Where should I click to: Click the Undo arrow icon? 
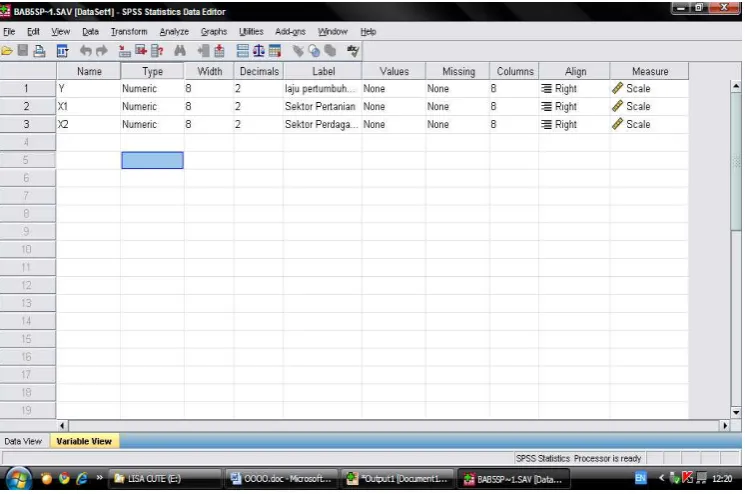(x=86, y=51)
